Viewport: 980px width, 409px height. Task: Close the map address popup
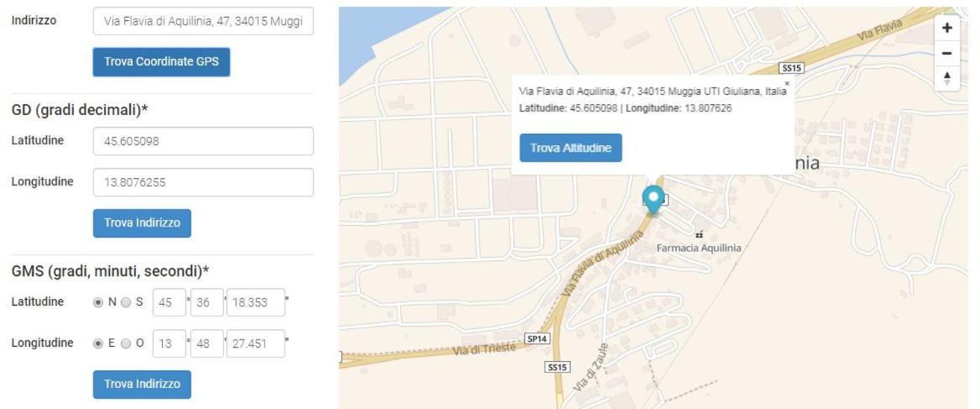pos(787,83)
